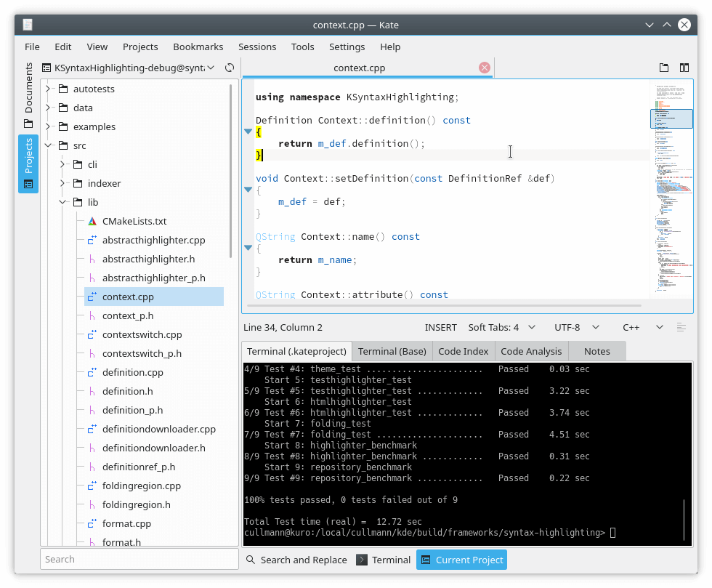Close the context.cpp tab with red X
712x588 pixels.
pos(485,68)
